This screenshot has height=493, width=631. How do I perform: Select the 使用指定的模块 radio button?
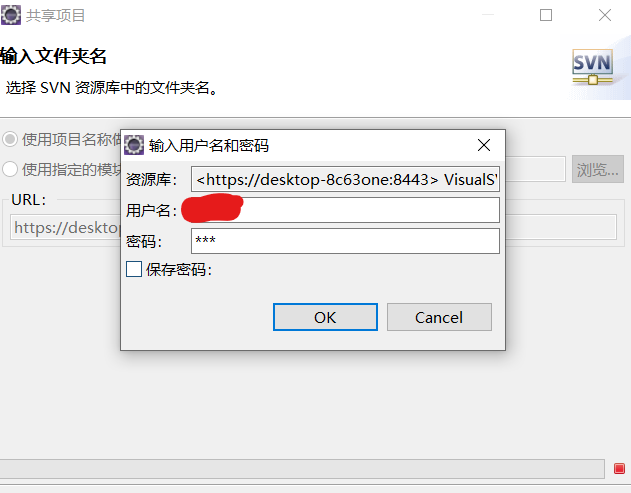[10, 169]
